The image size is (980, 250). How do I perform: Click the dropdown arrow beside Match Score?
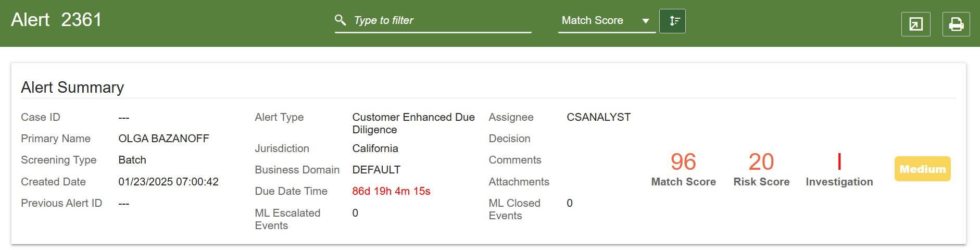646,21
